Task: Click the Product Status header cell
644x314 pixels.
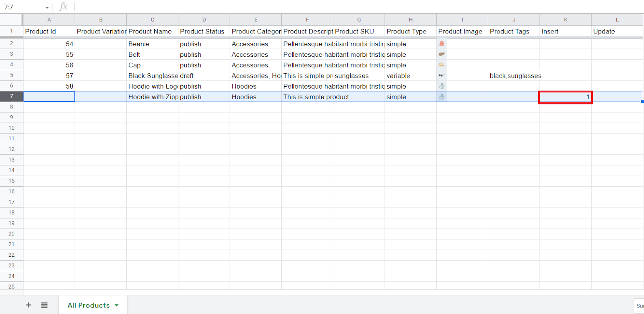Action: 204,31
